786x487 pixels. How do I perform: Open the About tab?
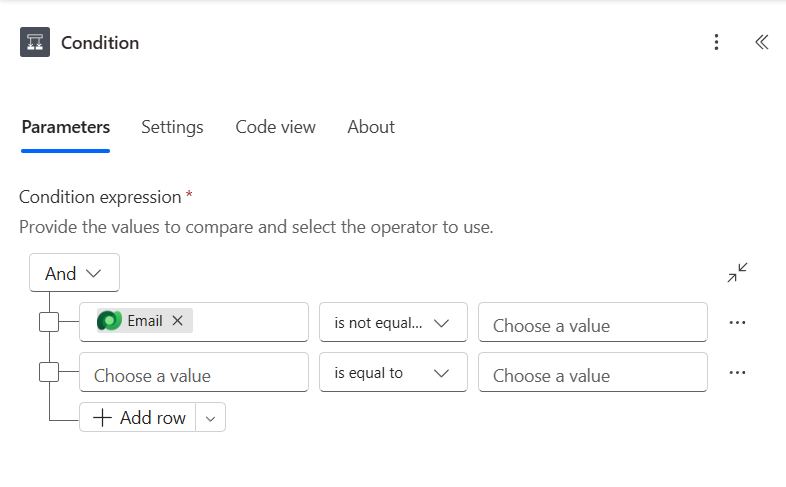(x=371, y=127)
